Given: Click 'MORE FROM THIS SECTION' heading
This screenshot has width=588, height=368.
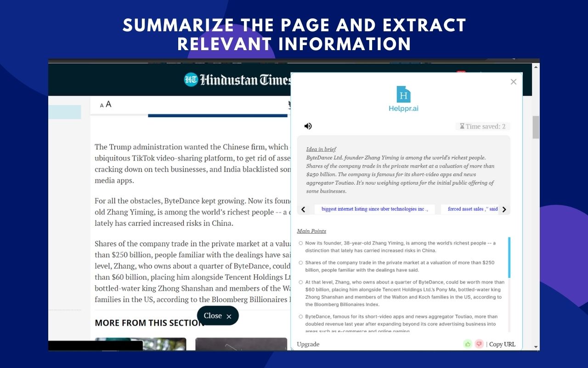Looking at the screenshot, I should (149, 323).
